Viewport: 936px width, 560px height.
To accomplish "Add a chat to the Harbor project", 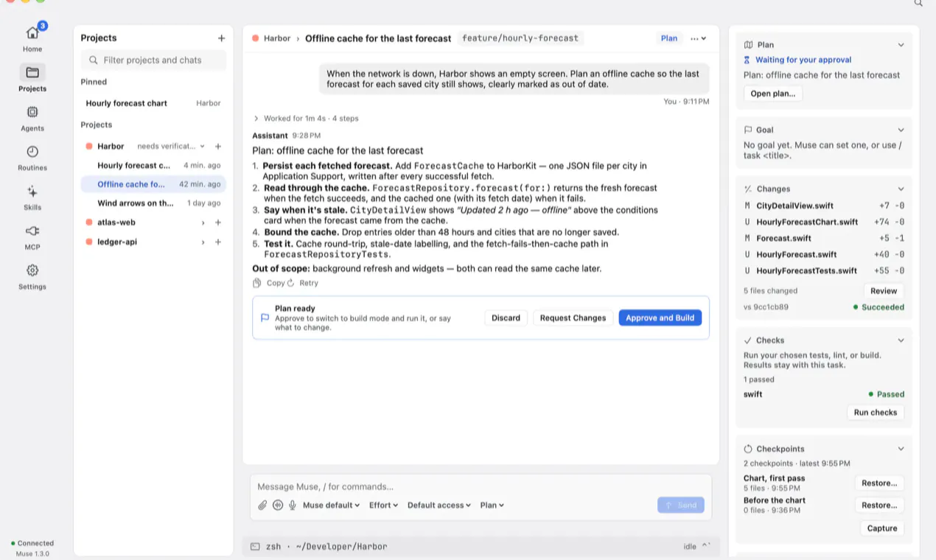I will 218,146.
